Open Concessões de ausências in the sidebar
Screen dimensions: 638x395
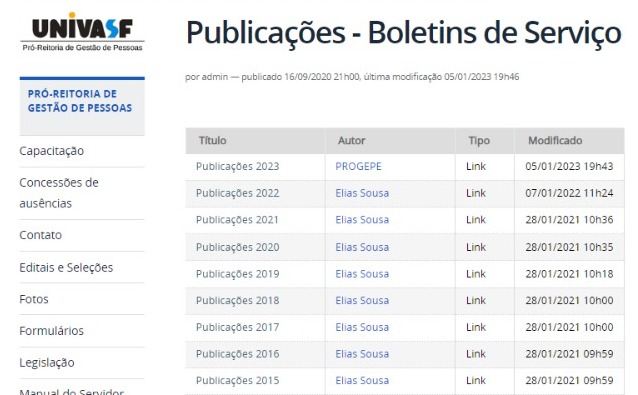click(59, 193)
